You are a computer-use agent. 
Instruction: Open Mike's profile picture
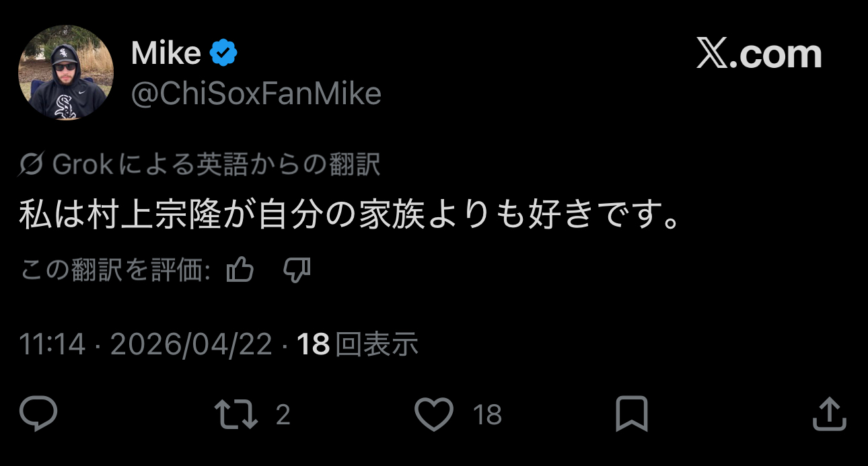coord(65,73)
